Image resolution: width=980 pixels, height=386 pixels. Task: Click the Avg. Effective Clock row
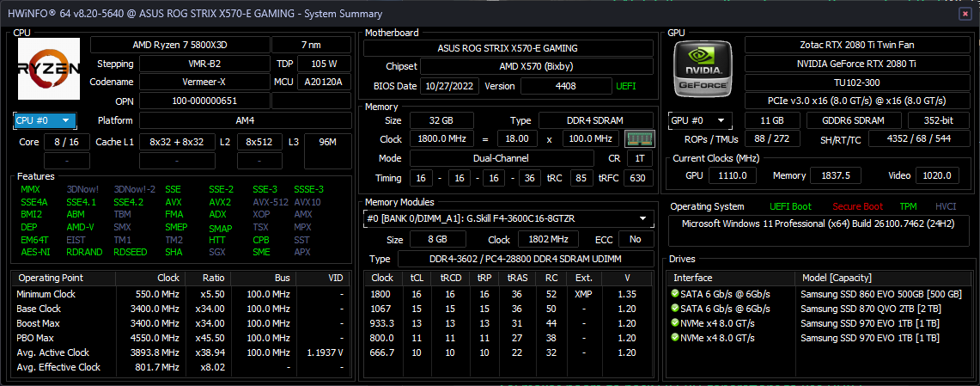(182, 367)
